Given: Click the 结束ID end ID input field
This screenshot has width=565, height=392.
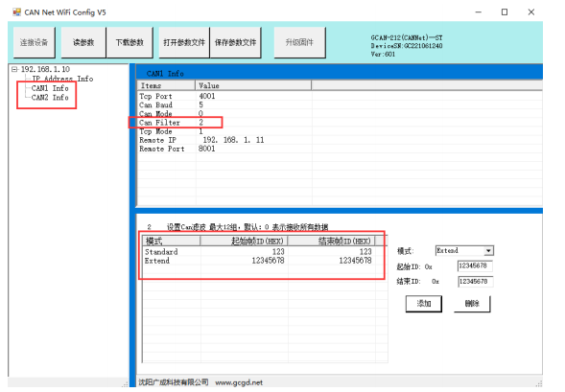Looking at the screenshot, I should 475,282.
